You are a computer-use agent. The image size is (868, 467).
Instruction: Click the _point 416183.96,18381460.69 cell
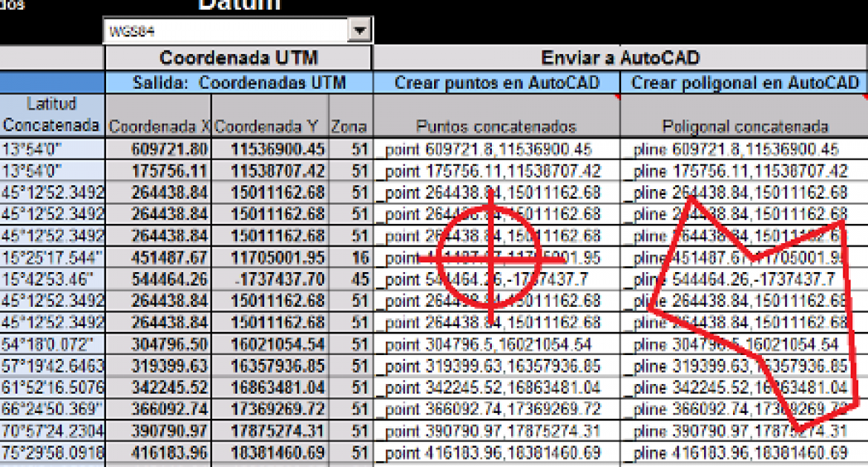pos(496,453)
